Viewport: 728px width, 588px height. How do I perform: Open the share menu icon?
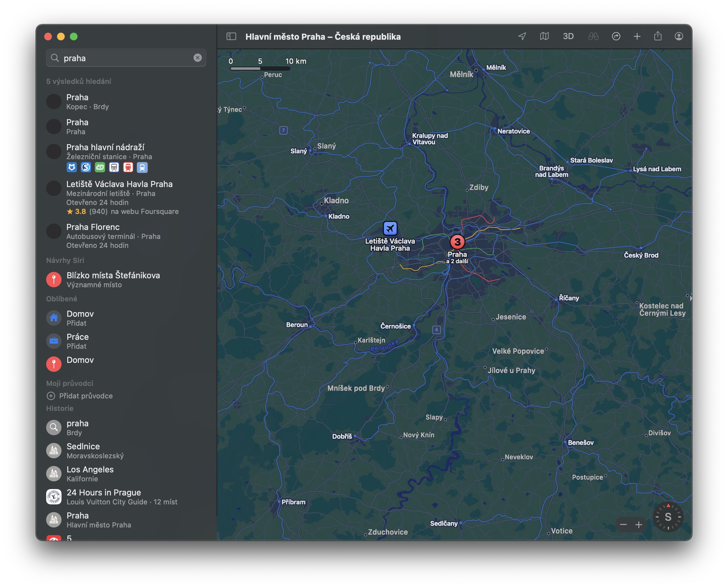(x=658, y=36)
